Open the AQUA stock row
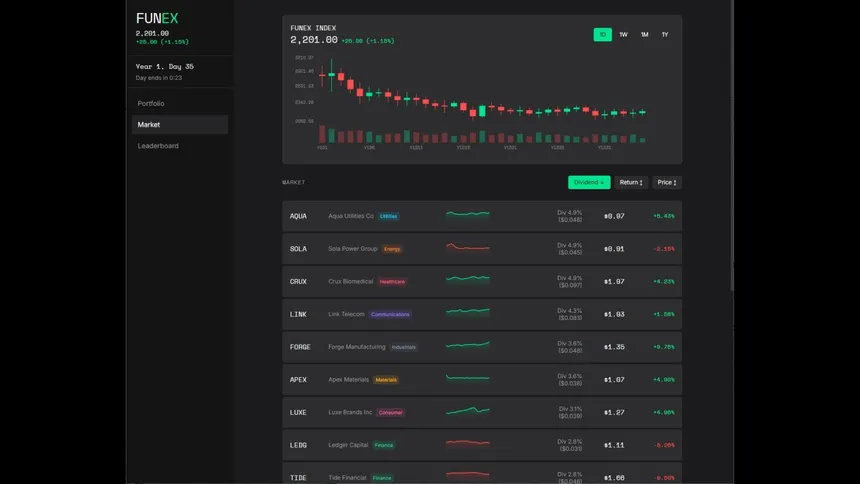The image size is (860, 484). coord(482,216)
